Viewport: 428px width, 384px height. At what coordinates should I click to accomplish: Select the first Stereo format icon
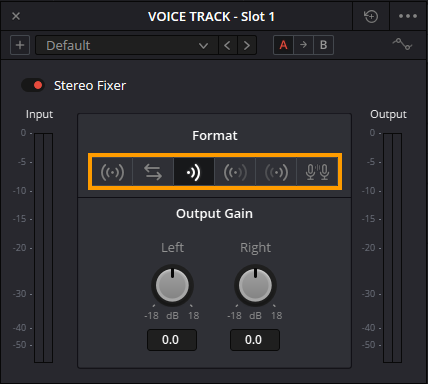[x=112, y=172]
